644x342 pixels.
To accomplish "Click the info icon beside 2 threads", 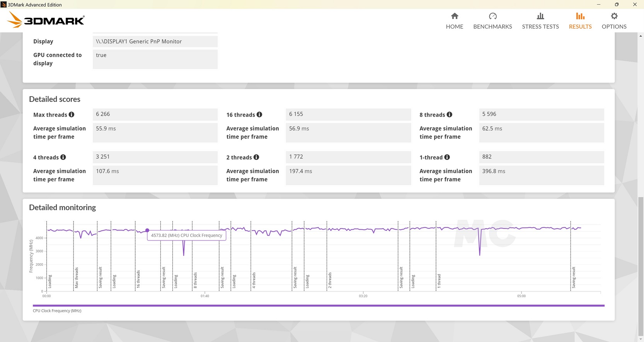I will 256,157.
